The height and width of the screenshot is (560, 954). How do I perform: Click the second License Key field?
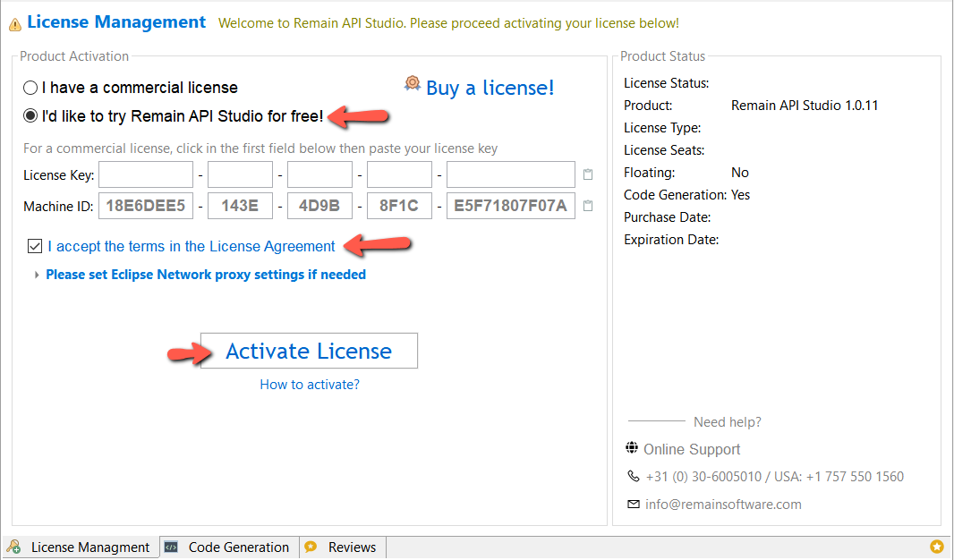241,174
